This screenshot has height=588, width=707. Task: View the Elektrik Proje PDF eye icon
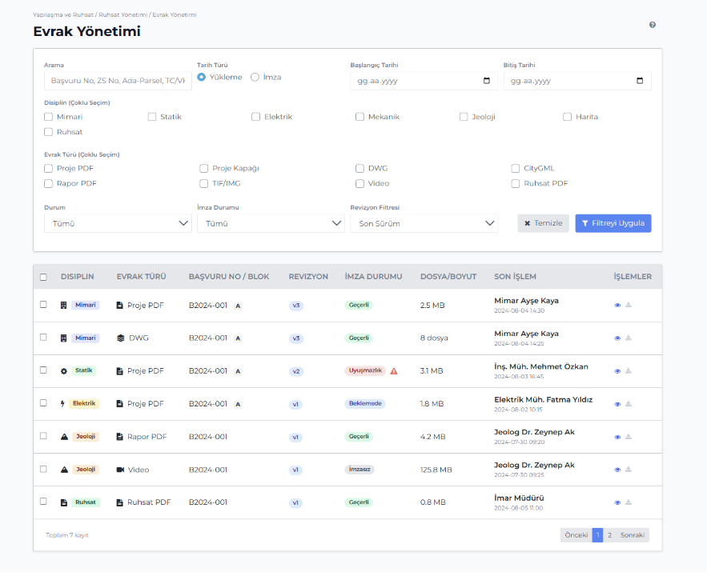click(x=617, y=404)
